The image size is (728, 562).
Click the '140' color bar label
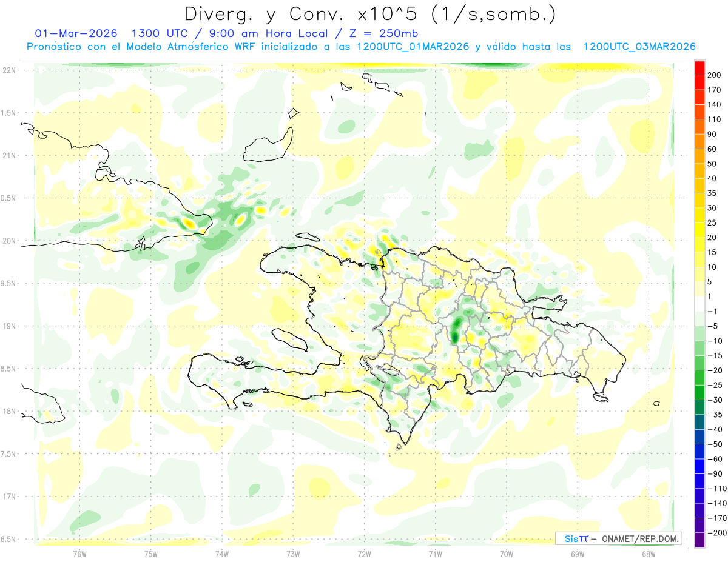(x=715, y=105)
